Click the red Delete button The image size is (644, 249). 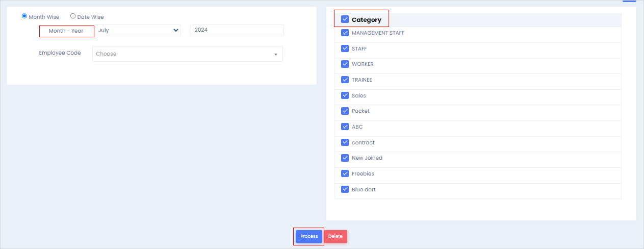[336, 236]
